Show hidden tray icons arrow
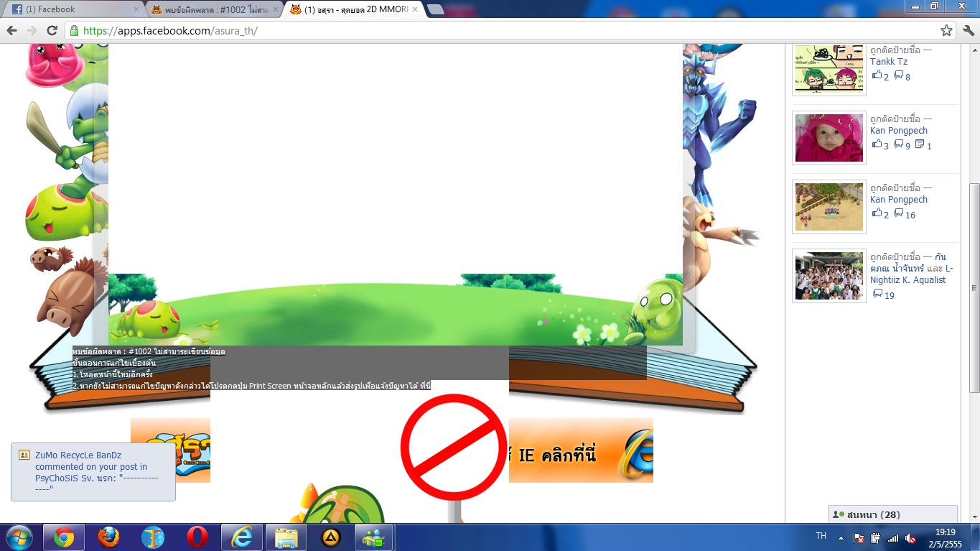 click(841, 537)
